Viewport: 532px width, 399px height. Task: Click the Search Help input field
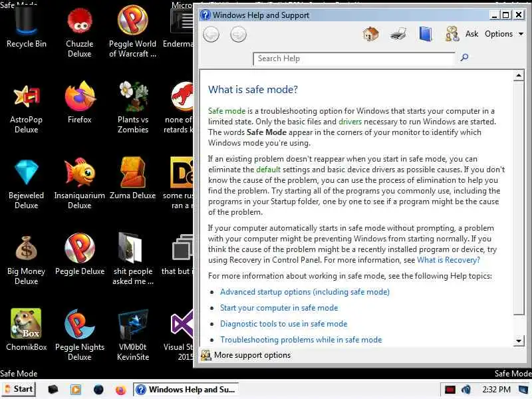[x=354, y=59]
